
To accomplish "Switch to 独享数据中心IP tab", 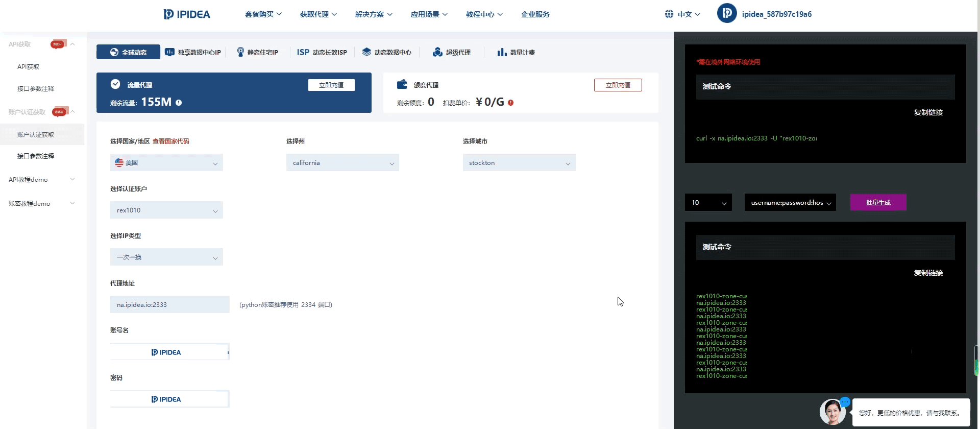I will click(x=193, y=52).
